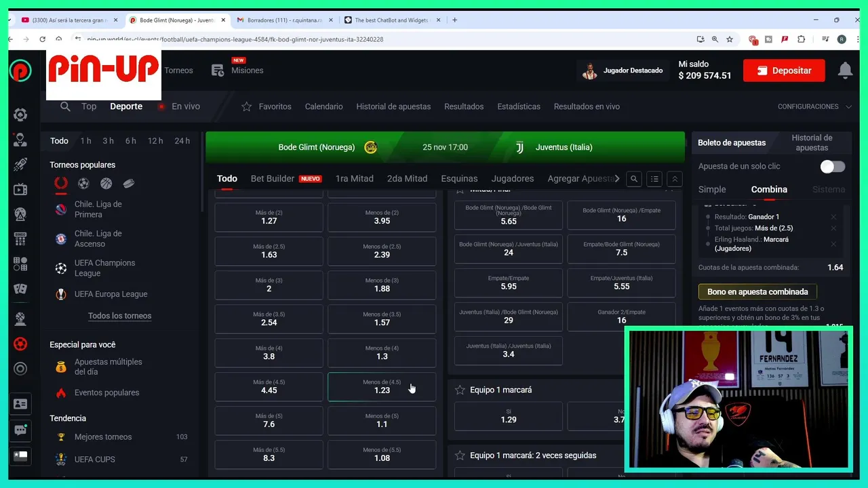
Task: Favorite 'Equipo 1 marcará: 2 veces seguidas' star
Action: (460, 455)
